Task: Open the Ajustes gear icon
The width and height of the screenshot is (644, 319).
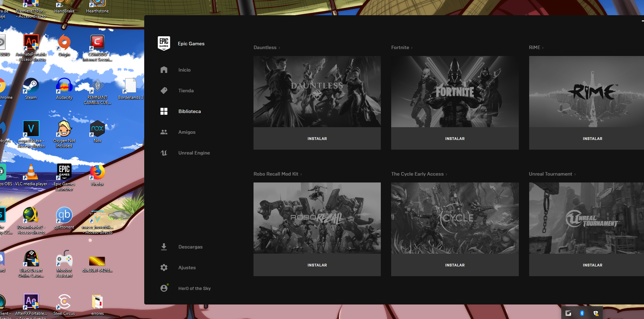Action: (x=164, y=268)
